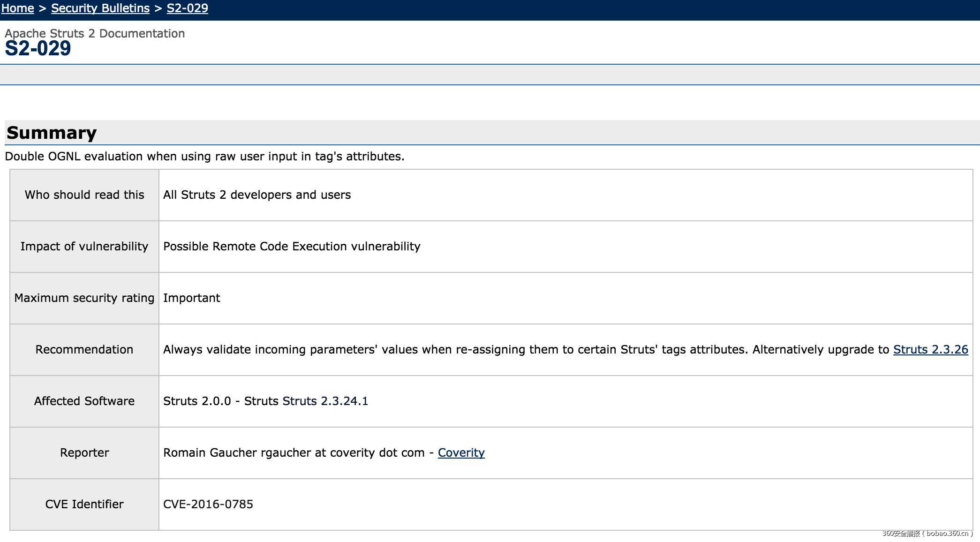Click the Reporter row label
Image resolution: width=980 pixels, height=542 pixels.
tap(84, 453)
